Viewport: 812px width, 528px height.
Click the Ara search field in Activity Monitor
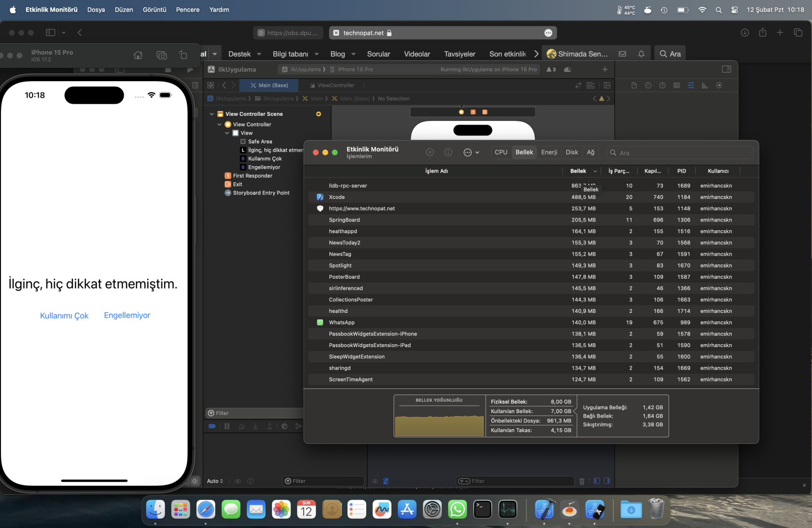[680, 153]
